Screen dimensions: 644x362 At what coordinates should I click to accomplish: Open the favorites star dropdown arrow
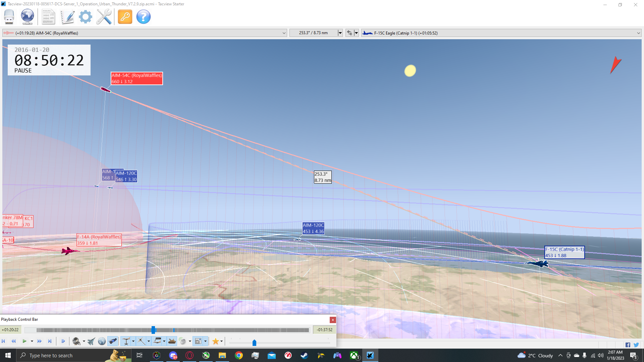click(x=221, y=341)
